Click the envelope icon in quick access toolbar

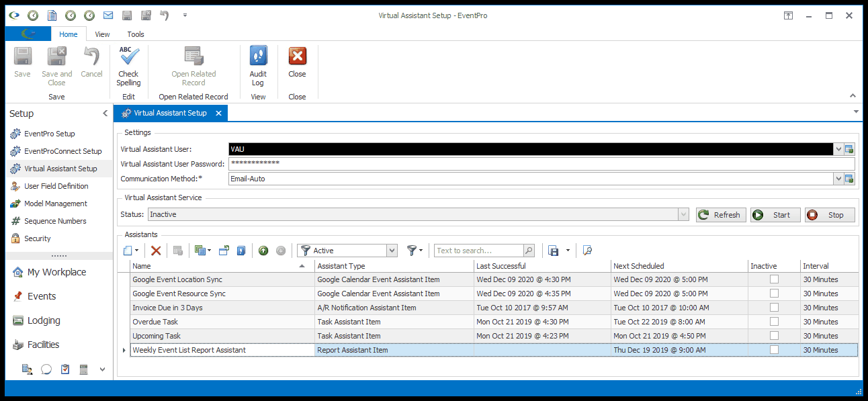[x=107, y=15]
